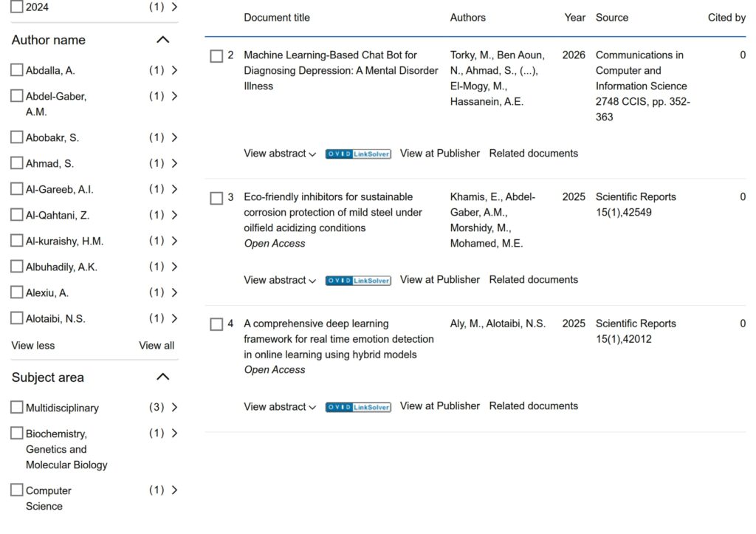Open arrow next to Abdalla, A. author
Viewport: 756px width, 534px height.
[x=174, y=70]
